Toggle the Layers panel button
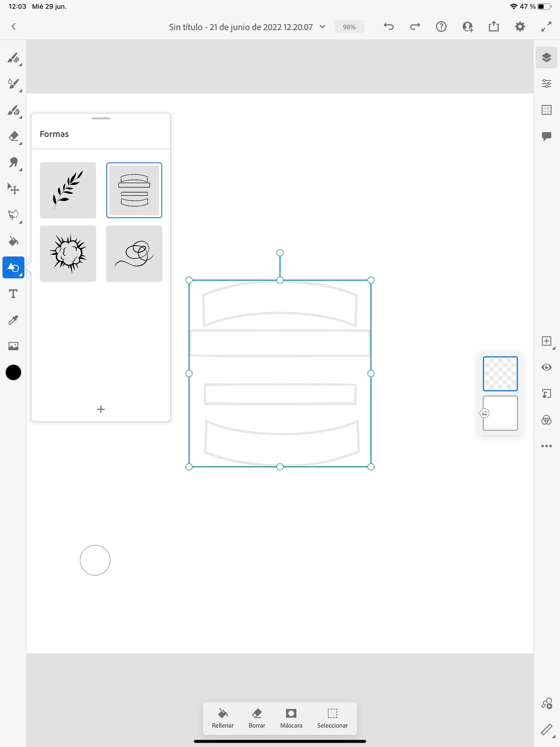 (x=546, y=57)
